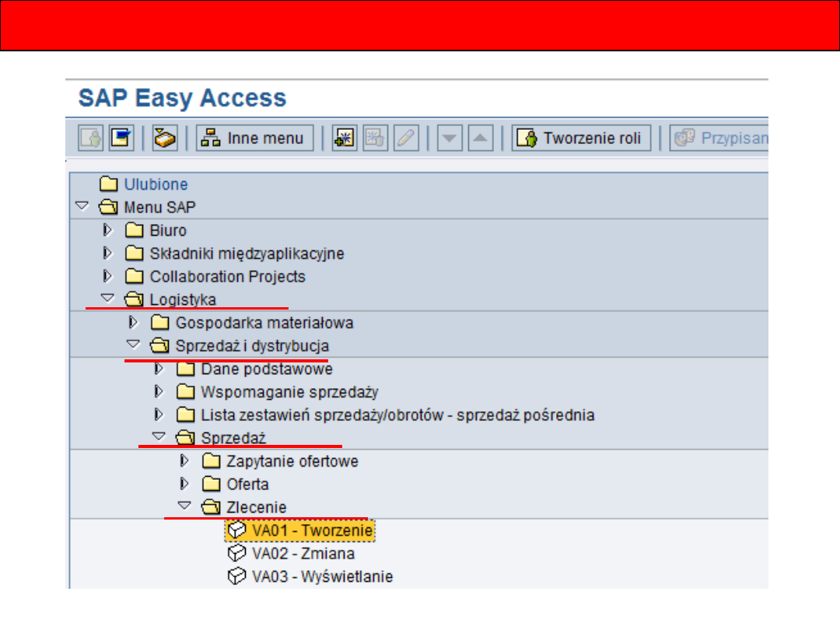840x630 pixels.
Task: Click the move favorite down arrow
Action: pos(449,138)
